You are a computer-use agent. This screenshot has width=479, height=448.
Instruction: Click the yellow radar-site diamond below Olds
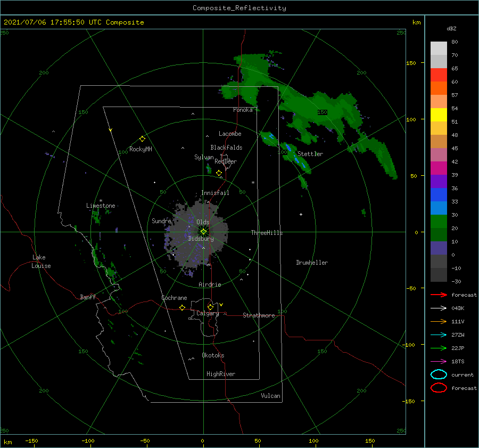coord(203,232)
